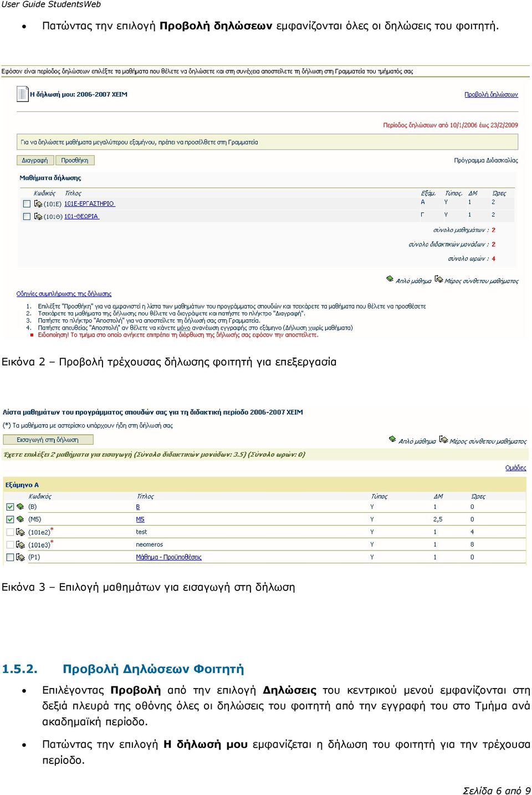
Task: Click the Εικόνα 3 figure caption
Action: pyautogui.click(x=149, y=587)
